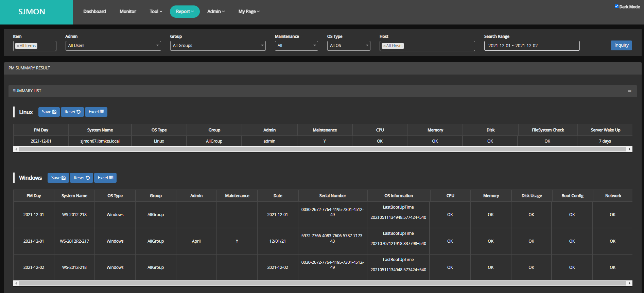The width and height of the screenshot is (644, 293).
Task: Save the Windows summary table
Action: tap(58, 178)
